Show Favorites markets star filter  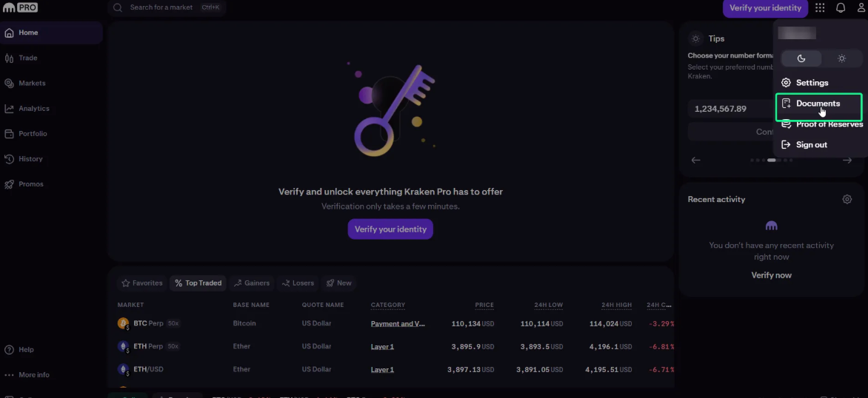[142, 283]
